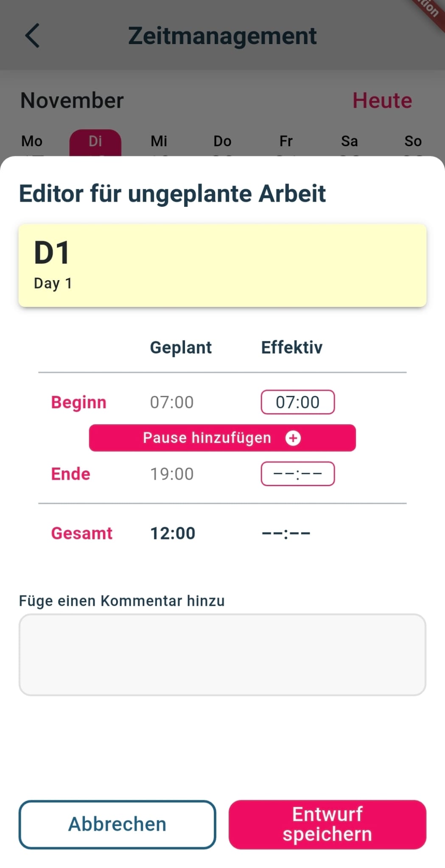The height and width of the screenshot is (868, 445).
Task: Select the highlighted Di day tab
Action: pos(95,142)
